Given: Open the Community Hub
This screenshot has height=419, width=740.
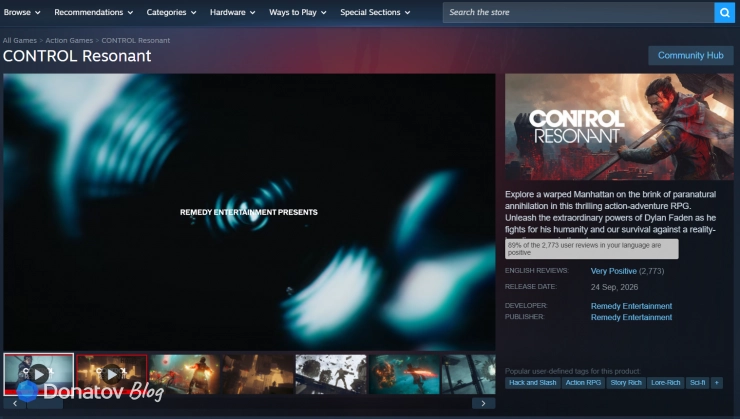Looking at the screenshot, I should pos(690,55).
